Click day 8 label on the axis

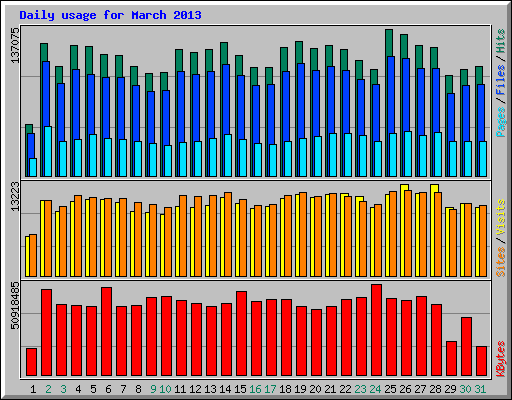138,389
